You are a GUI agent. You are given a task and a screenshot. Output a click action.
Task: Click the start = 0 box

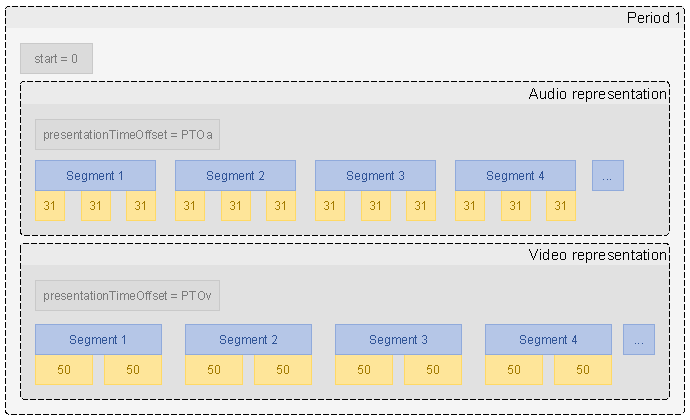pyautogui.click(x=56, y=59)
